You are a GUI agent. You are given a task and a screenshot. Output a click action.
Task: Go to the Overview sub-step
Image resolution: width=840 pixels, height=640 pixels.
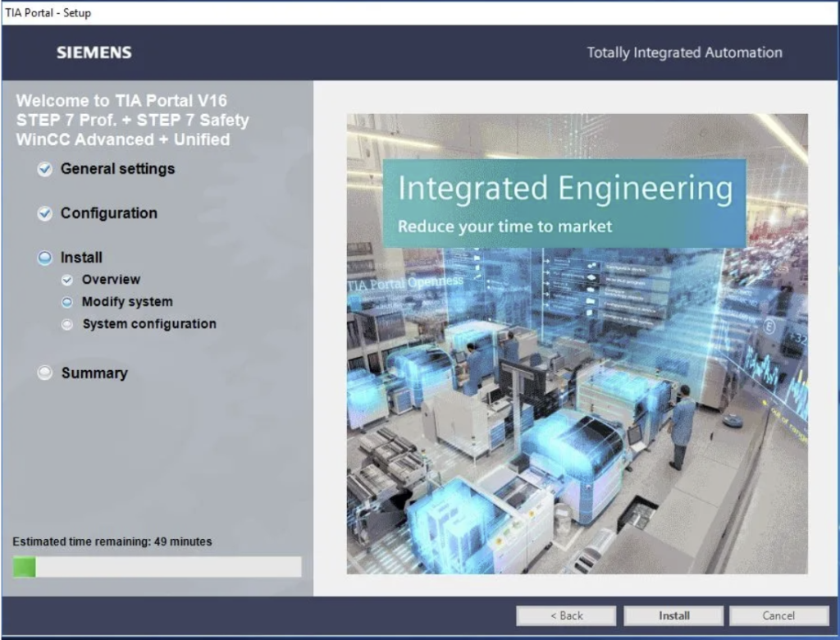click(111, 280)
